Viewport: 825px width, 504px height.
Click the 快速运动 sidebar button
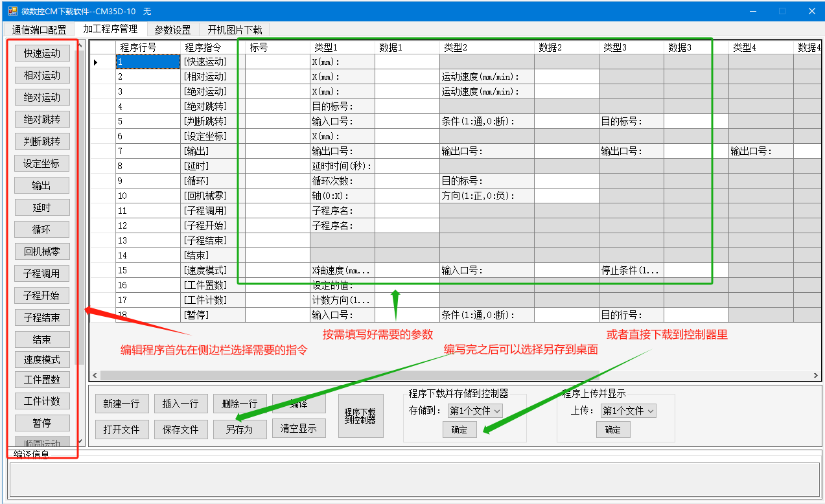(42, 53)
